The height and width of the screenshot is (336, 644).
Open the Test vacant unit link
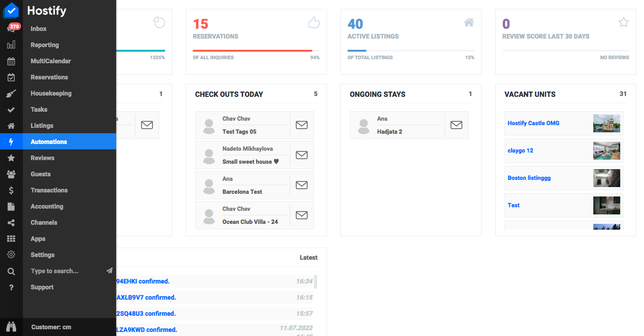tap(513, 205)
